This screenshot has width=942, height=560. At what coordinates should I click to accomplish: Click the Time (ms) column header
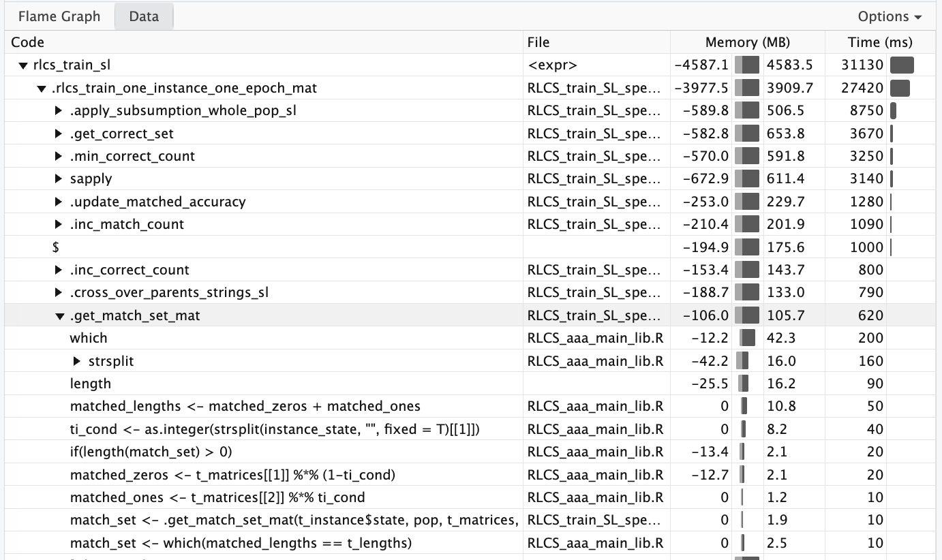tap(879, 42)
